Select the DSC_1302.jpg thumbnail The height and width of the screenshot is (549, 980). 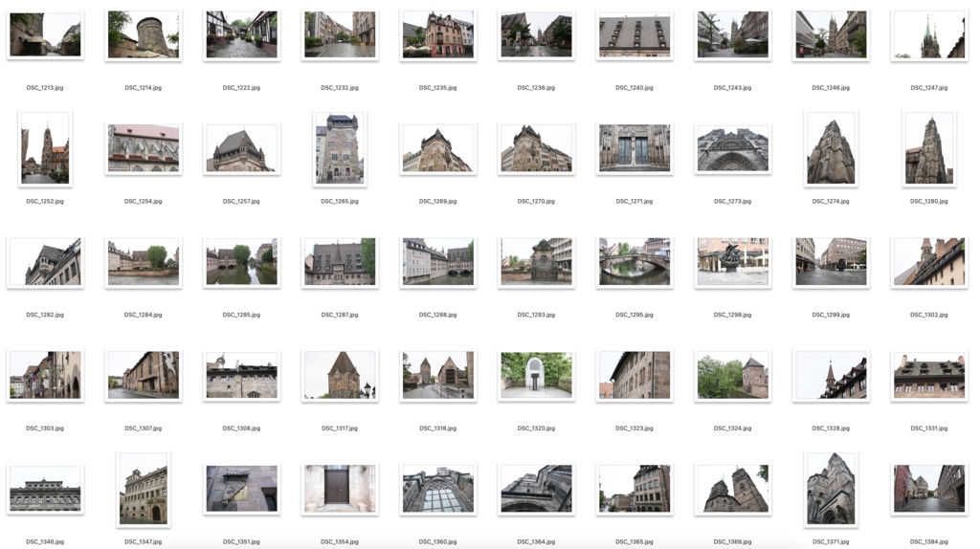[x=928, y=262]
